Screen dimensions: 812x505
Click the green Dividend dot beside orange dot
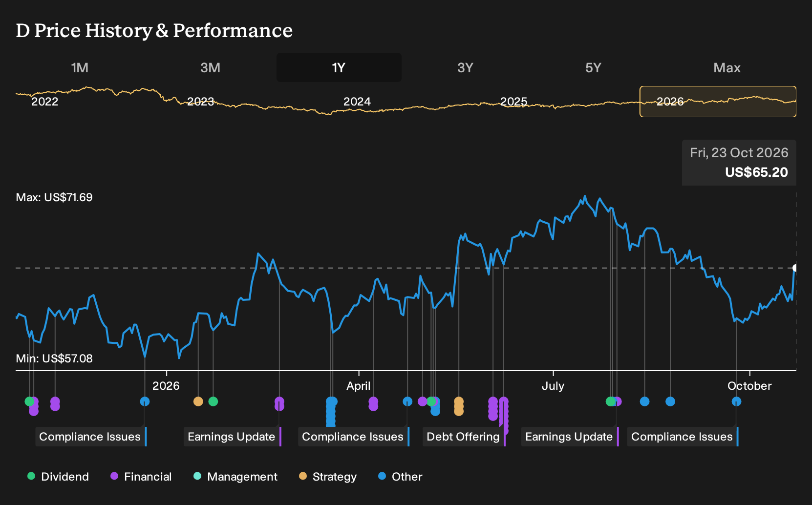pos(213,401)
